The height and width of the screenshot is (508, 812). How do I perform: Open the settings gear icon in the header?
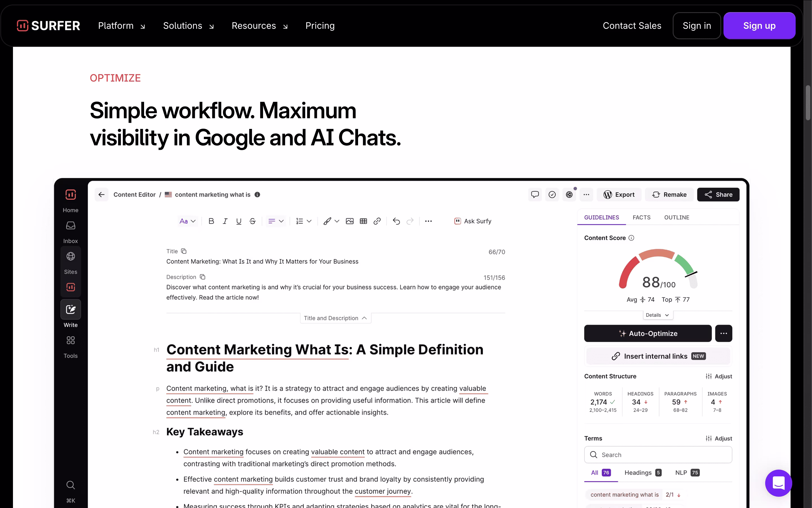[x=569, y=194]
